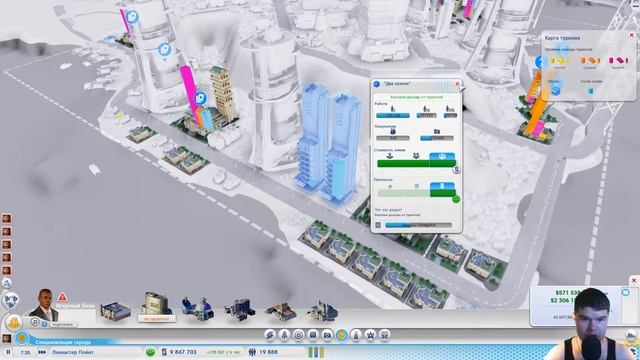This screenshot has width=640, height=360.
Task: Click the grid icon at popup bottom-left
Action: (x=378, y=225)
